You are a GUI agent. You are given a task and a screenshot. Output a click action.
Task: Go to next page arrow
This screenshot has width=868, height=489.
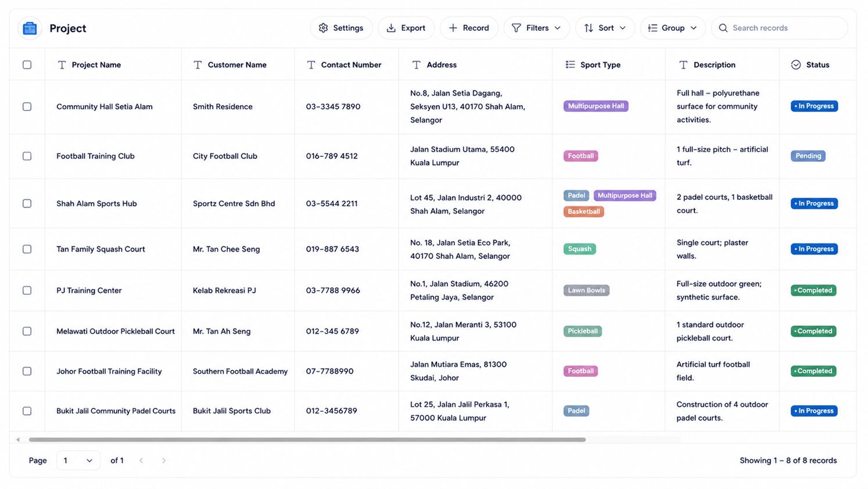pos(164,461)
